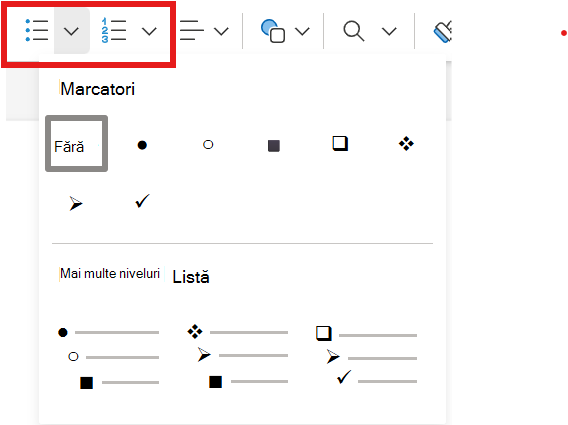Image resolution: width=568 pixels, height=425 pixels.
Task: Expand the numbering dropdown arrow
Action: 149,32
